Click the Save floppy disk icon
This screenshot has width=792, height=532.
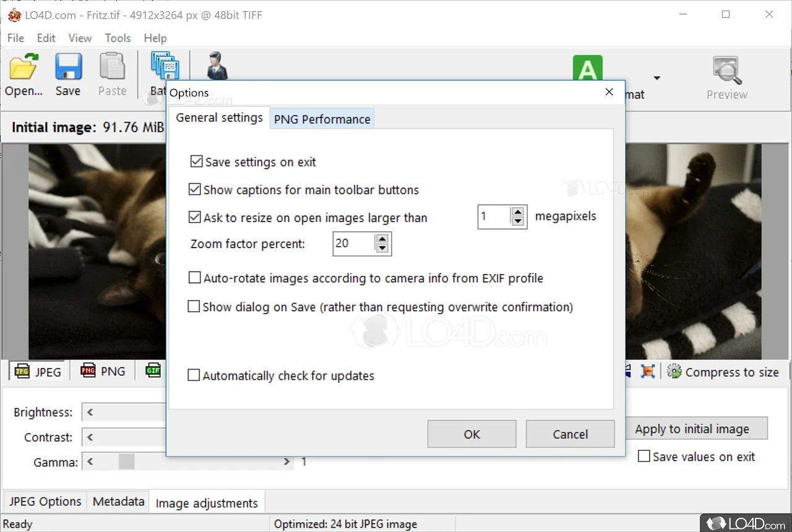(68, 68)
